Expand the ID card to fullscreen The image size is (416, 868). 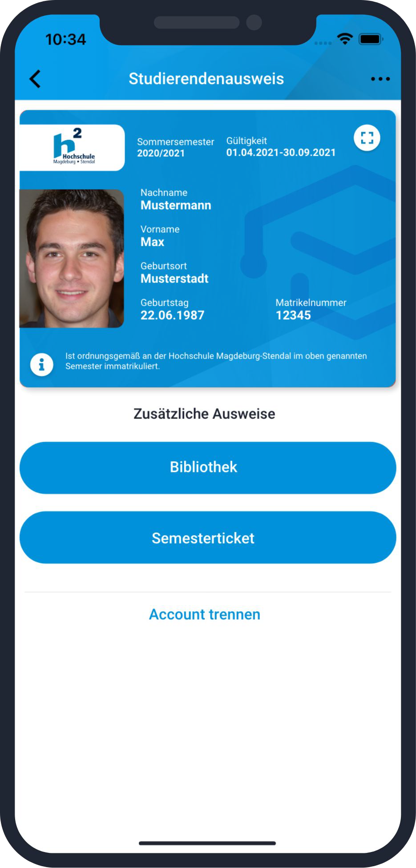(367, 138)
